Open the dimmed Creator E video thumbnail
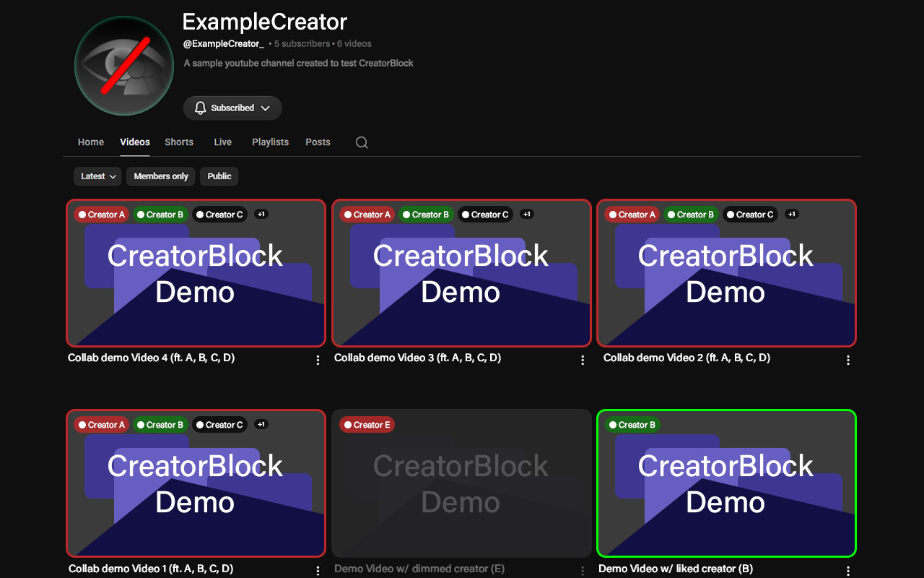 (461, 483)
